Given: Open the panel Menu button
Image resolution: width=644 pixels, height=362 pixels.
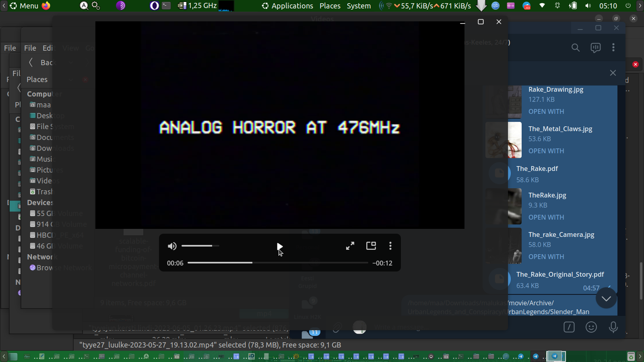Looking at the screenshot, I should pos(24,6).
